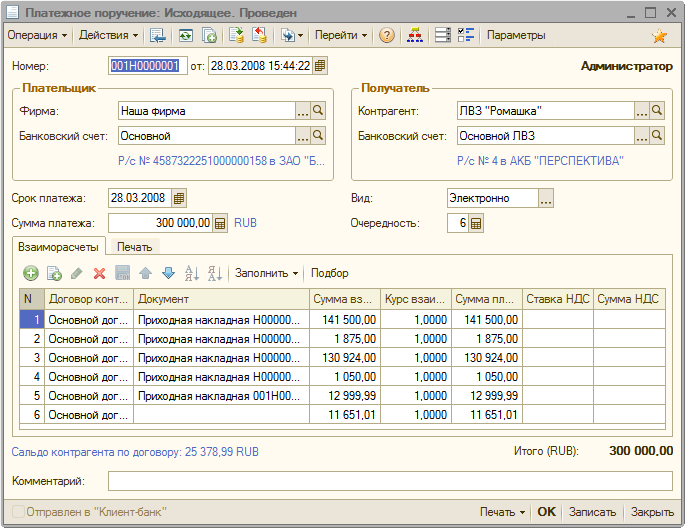Screen dimensions: 685x528
Task: Sort rows ascending icon
Action: [192, 273]
